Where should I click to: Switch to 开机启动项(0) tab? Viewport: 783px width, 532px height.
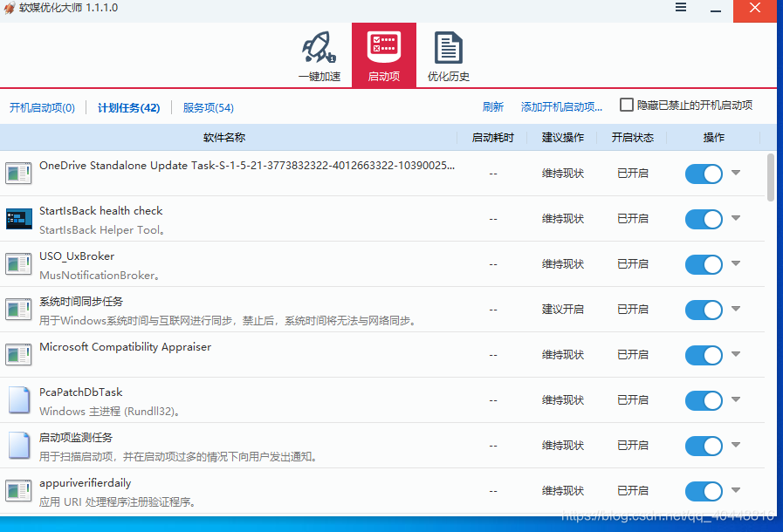point(42,108)
